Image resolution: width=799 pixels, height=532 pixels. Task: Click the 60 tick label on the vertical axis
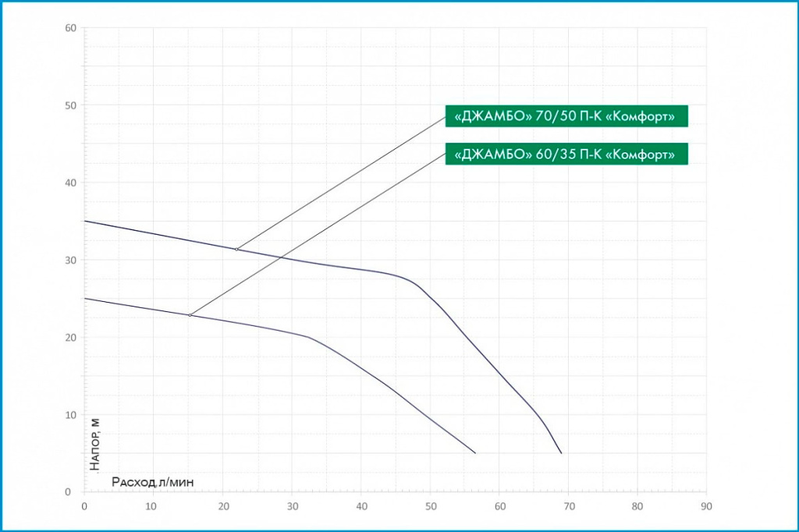70,29
